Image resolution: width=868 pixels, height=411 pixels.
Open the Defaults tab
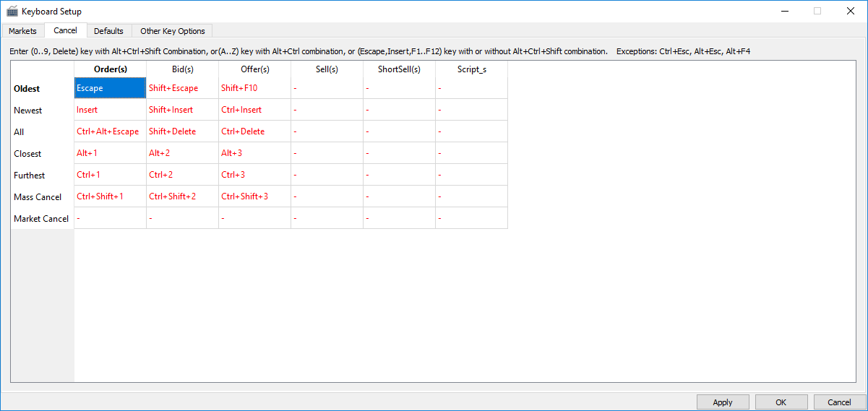(x=108, y=31)
